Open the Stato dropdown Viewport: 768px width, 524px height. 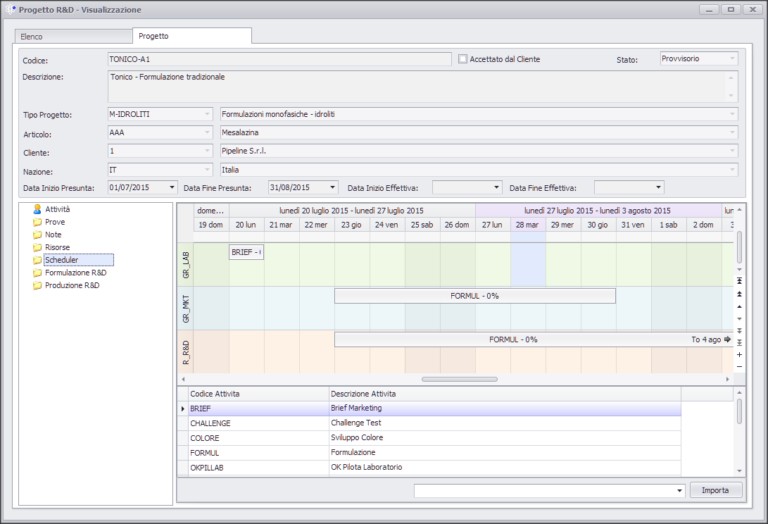[x=731, y=59]
